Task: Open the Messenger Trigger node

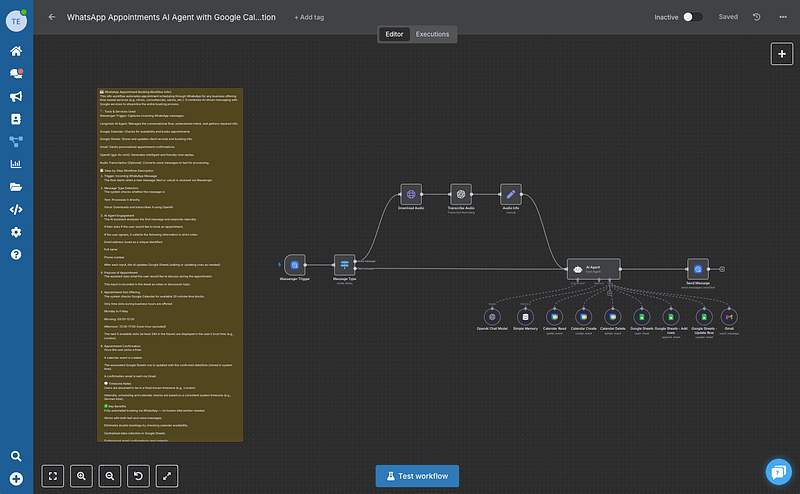Action: click(x=294, y=264)
